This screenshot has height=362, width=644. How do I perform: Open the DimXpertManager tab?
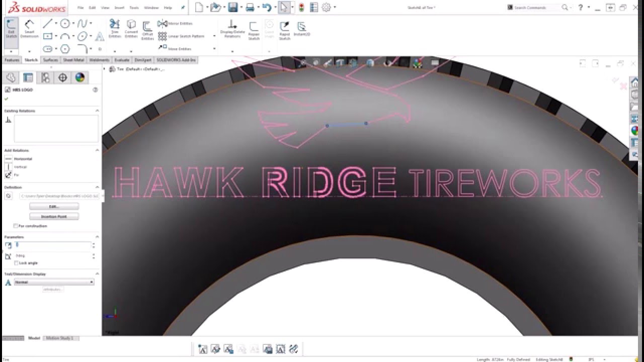coord(63,77)
